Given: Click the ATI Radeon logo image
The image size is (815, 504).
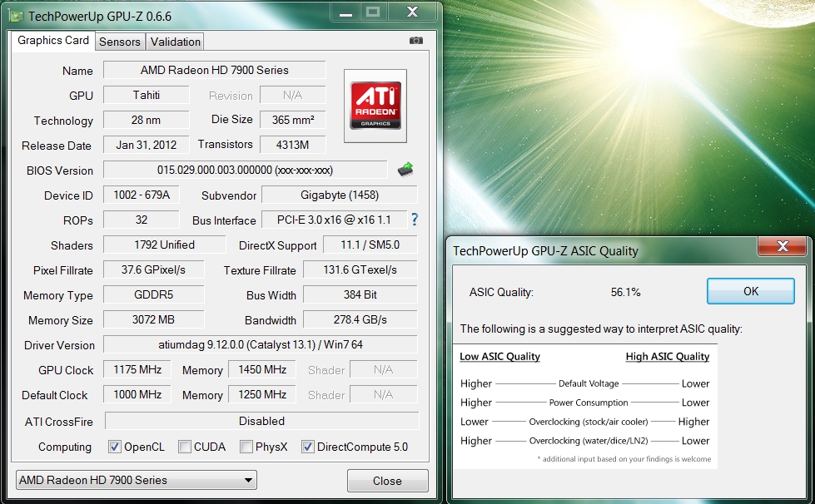Looking at the screenshot, I should pos(375,106).
